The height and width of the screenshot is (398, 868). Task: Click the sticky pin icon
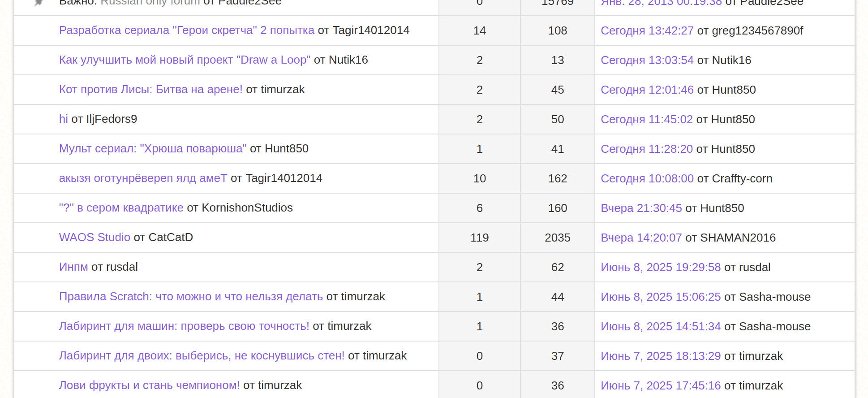(39, 3)
